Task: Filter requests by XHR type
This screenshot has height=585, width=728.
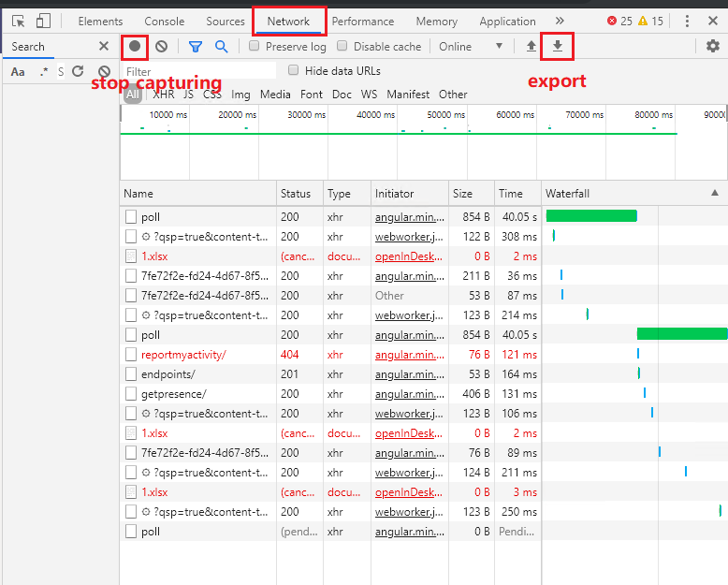Action: tap(164, 95)
